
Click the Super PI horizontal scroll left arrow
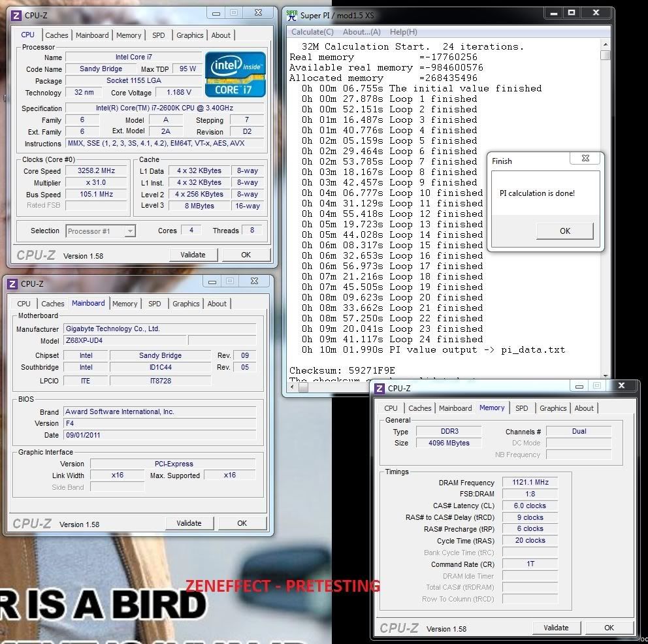pos(293,387)
